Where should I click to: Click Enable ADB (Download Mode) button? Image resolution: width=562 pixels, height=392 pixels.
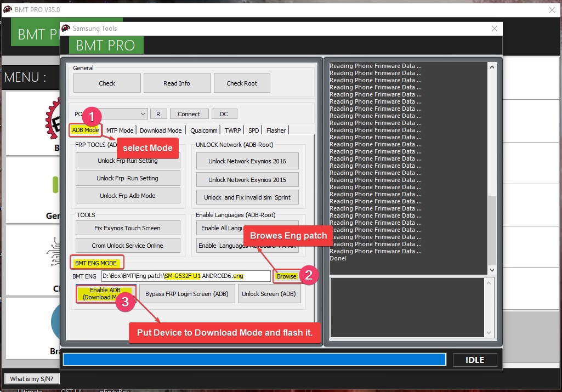point(105,293)
